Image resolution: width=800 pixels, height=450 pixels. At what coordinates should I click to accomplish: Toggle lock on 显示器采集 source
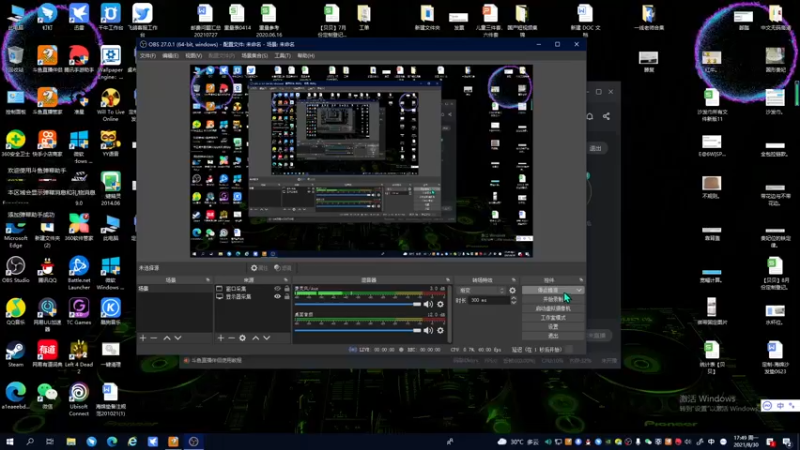pos(287,296)
